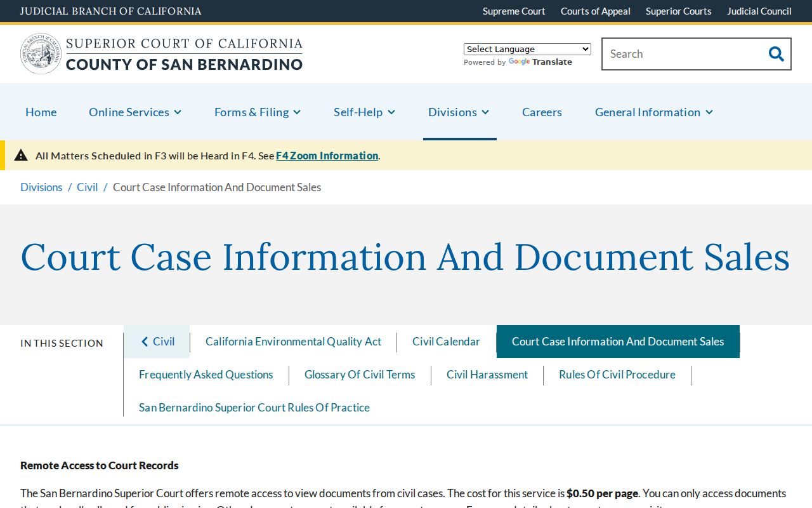Open the Courts of Appeal link
The height and width of the screenshot is (508, 812).
click(596, 11)
